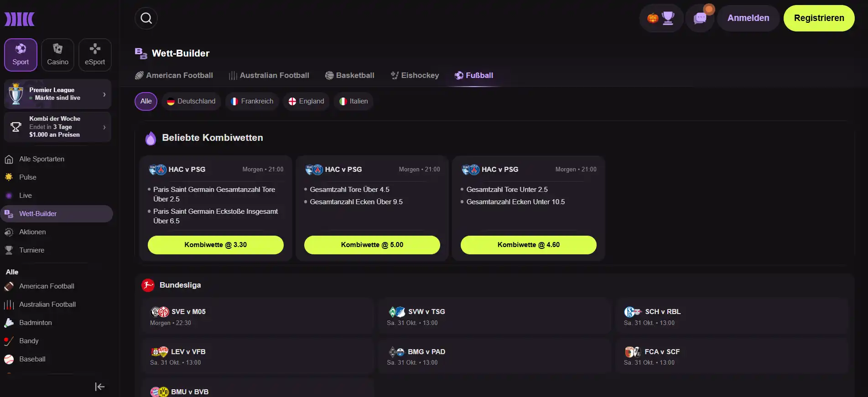Switch to the Basketball tab
Screen dimensions: 868x397
349,75
